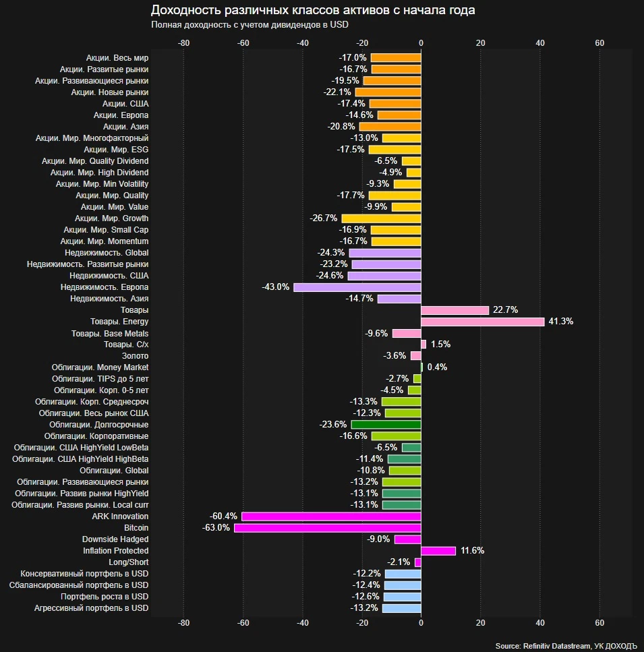Click the -63.0% value label
Image resolution: width=644 pixels, height=652 pixels.
click(x=216, y=528)
